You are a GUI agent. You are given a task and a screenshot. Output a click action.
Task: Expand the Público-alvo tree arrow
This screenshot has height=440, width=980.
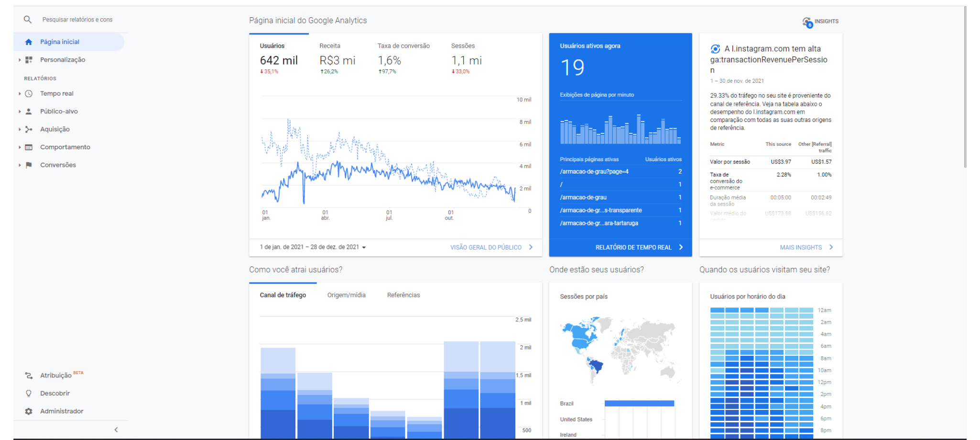click(x=20, y=111)
